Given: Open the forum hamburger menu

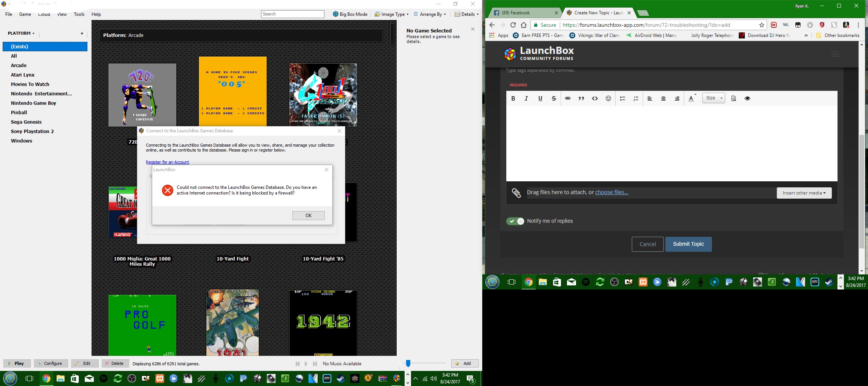Looking at the screenshot, I should click(x=835, y=54).
